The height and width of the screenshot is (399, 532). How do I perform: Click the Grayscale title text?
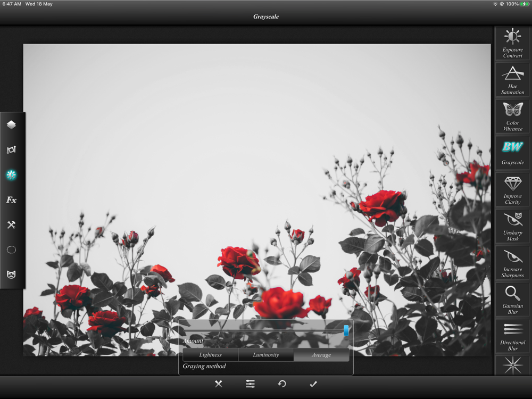tap(266, 16)
